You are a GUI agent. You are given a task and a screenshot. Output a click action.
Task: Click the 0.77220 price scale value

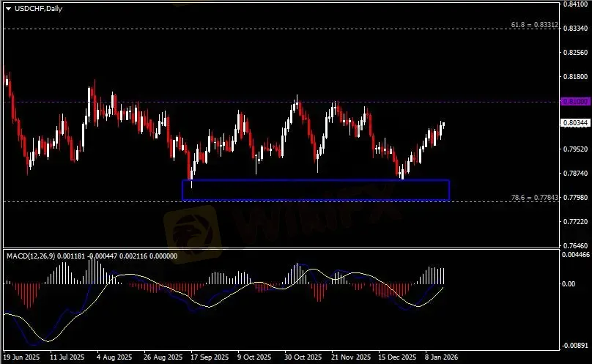[575, 222]
